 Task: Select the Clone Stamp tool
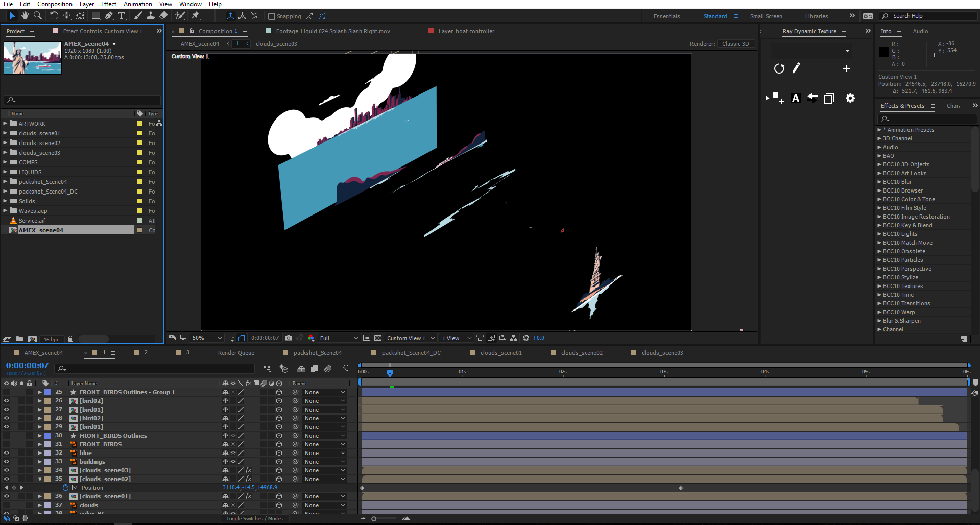[x=151, y=16]
